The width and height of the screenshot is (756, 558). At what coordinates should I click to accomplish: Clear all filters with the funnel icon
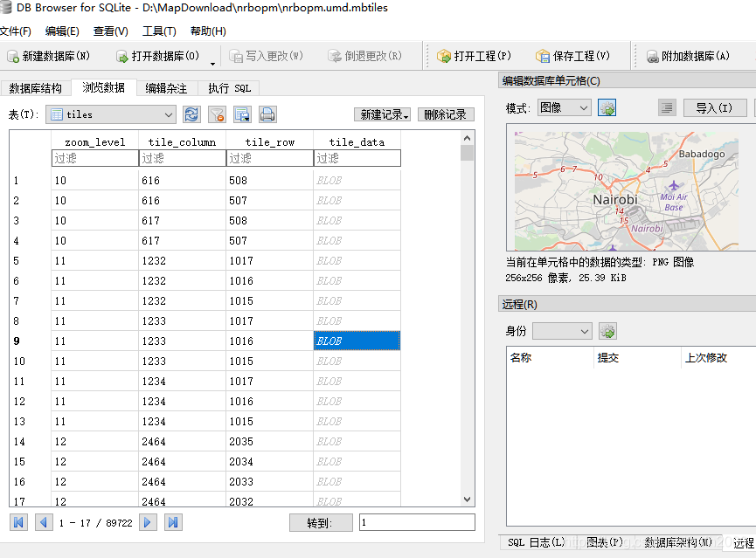(x=217, y=114)
